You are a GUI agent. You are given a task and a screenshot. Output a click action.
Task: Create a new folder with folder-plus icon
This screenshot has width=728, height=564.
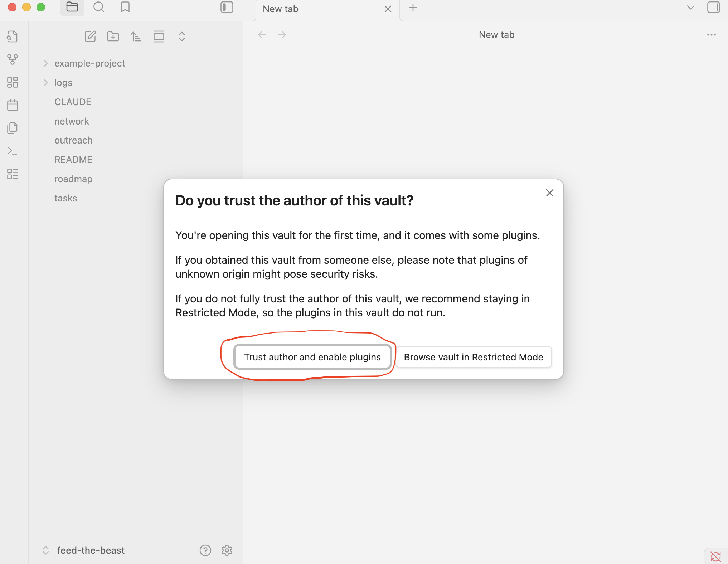[113, 36]
